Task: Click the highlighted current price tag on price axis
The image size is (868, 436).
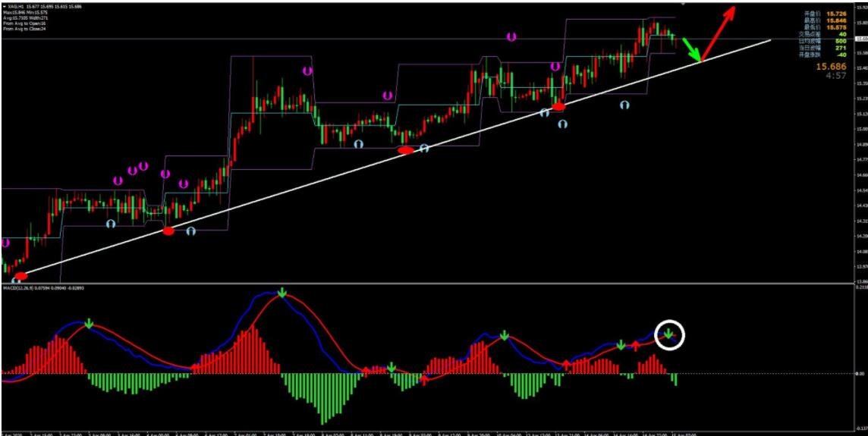Action: click(x=861, y=39)
